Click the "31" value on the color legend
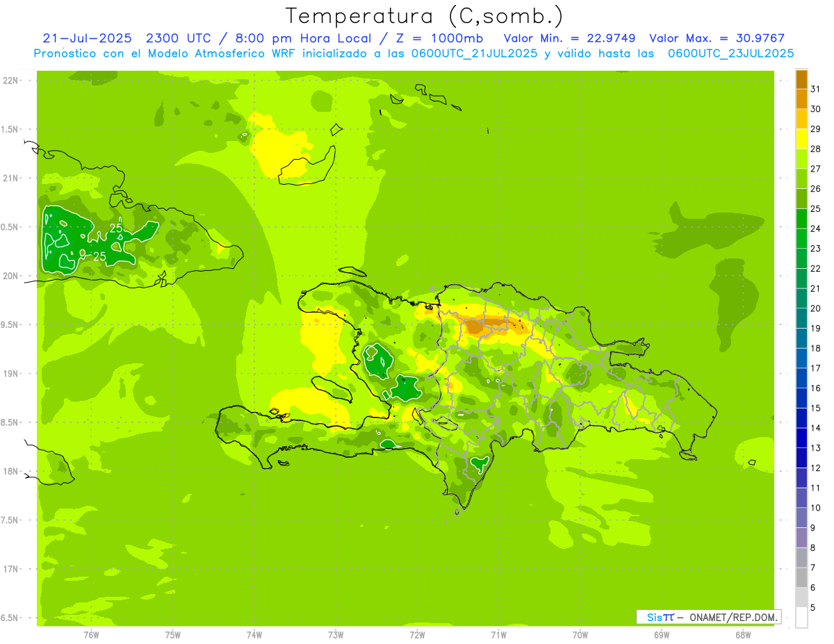This screenshot has width=834, height=644. 816,89
